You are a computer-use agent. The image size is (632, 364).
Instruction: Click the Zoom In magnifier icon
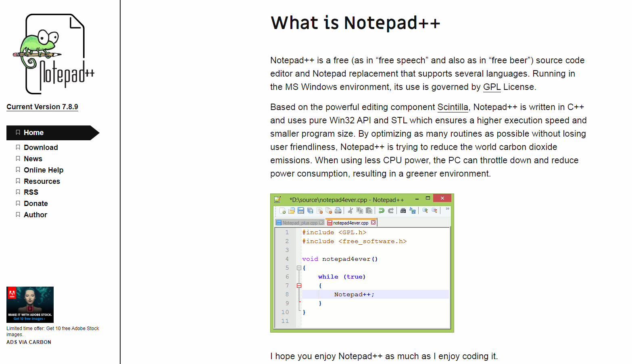(425, 210)
